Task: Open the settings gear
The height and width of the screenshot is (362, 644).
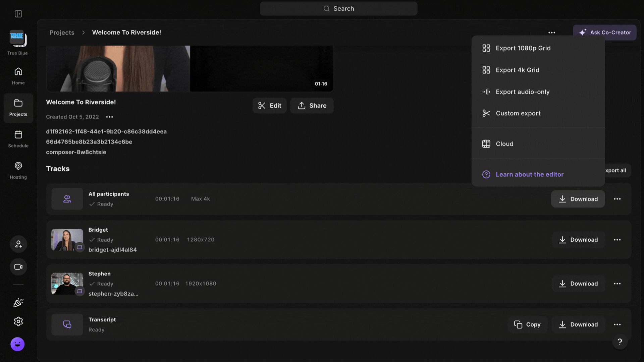Action: click(x=18, y=321)
